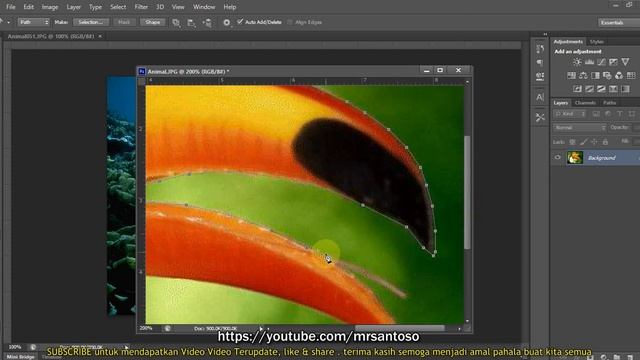Screen dimensions: 640x360
Task: Open the View menu
Action: click(x=178, y=7)
